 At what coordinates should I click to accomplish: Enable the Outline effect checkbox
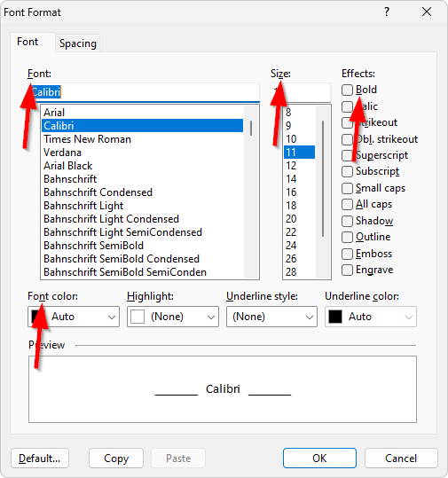(347, 237)
